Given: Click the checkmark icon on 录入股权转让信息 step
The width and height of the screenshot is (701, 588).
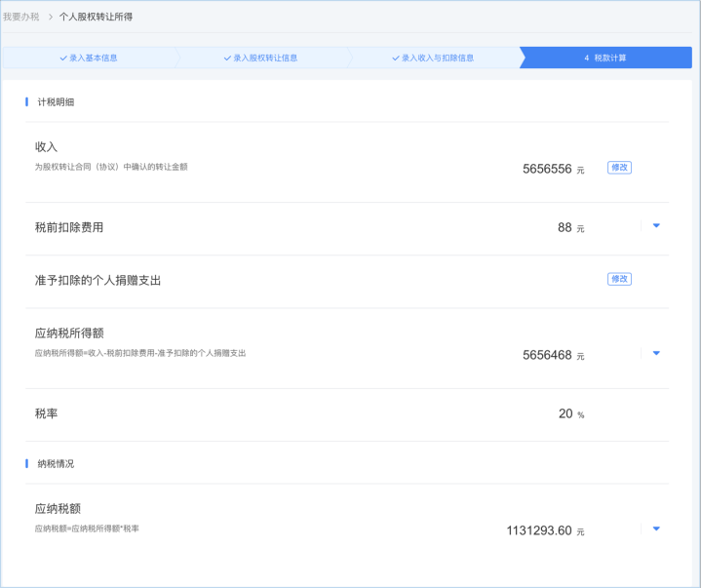Looking at the screenshot, I should [227, 59].
